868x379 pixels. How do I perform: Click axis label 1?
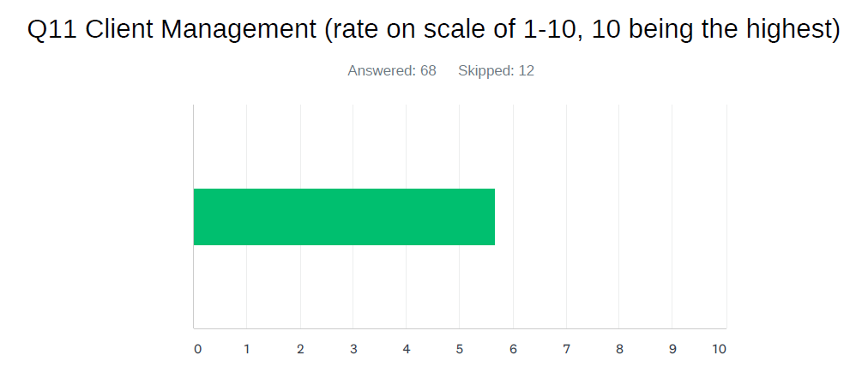pyautogui.click(x=247, y=349)
